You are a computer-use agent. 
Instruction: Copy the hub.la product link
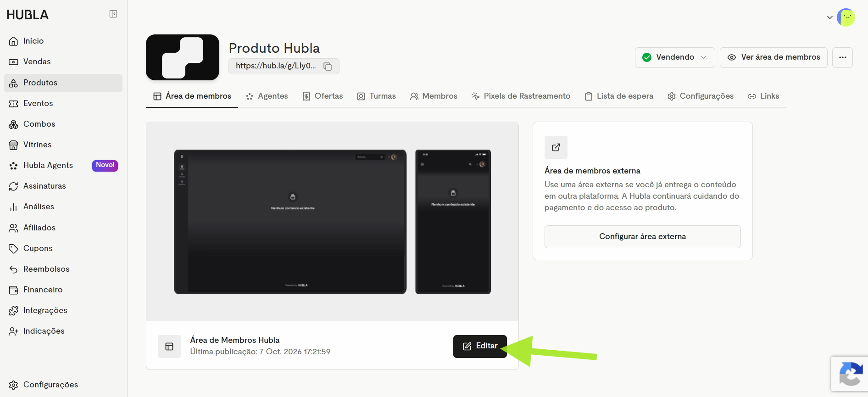[x=328, y=66]
